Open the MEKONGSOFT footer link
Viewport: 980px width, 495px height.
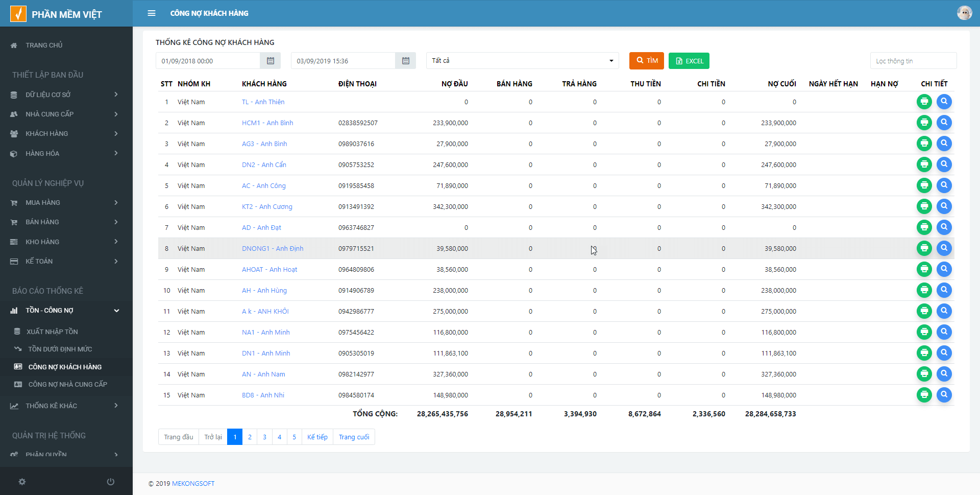coord(193,483)
